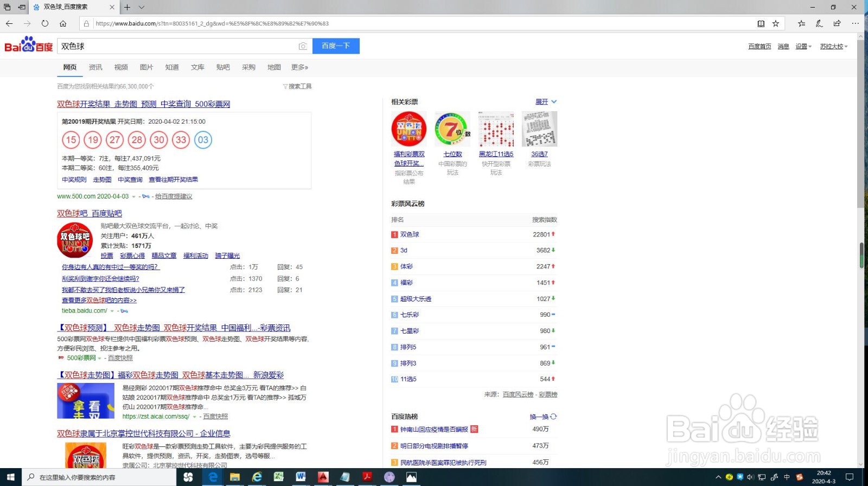
Task: Open the Windows Start menu
Action: coord(10,477)
